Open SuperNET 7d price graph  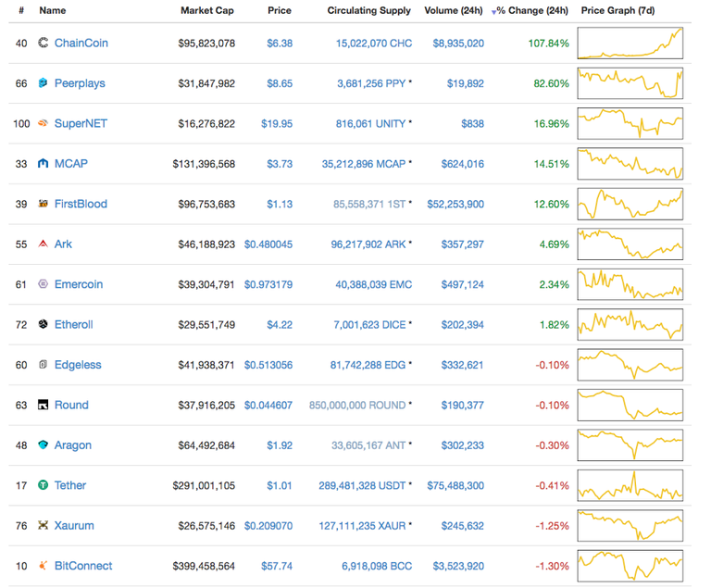[x=630, y=123]
